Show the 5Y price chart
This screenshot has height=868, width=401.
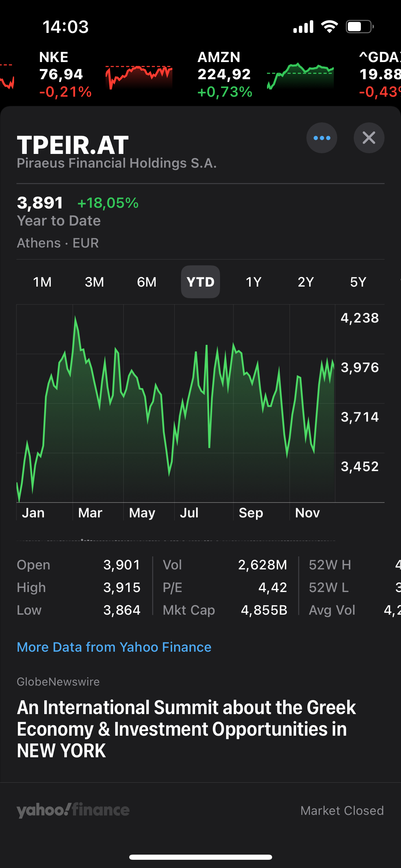point(358,282)
